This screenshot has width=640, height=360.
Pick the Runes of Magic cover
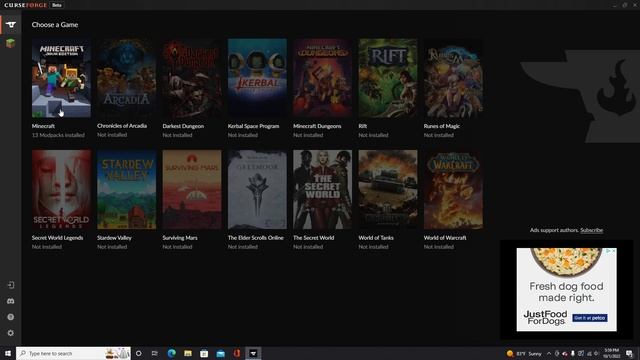453,78
